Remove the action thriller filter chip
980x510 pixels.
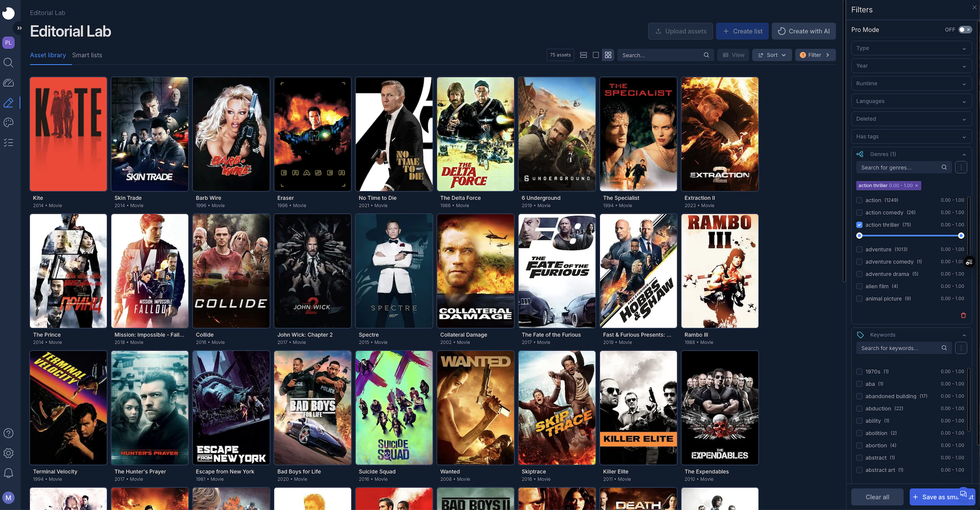click(916, 185)
